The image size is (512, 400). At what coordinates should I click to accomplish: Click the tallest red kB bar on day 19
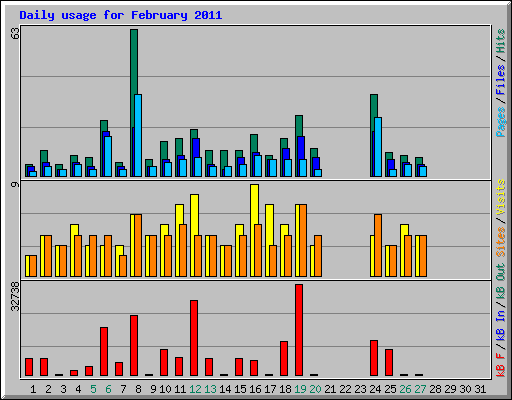[299, 330]
